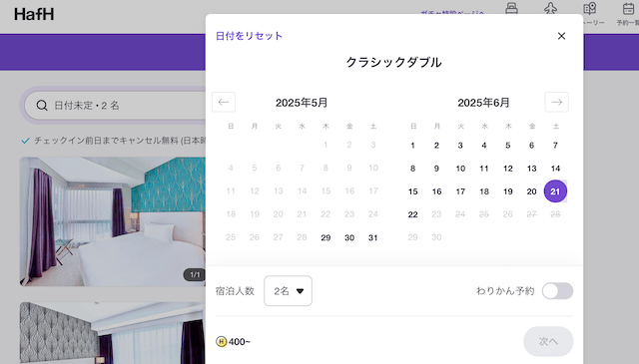Image resolution: width=639 pixels, height=364 pixels.
Task: Click the 2025年6月 month heading
Action: coord(483,103)
